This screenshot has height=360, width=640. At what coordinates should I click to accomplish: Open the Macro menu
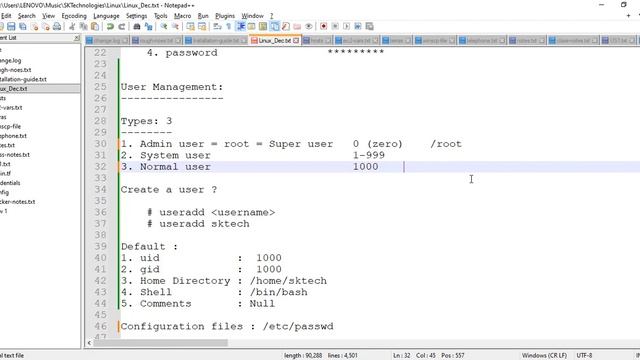click(182, 16)
